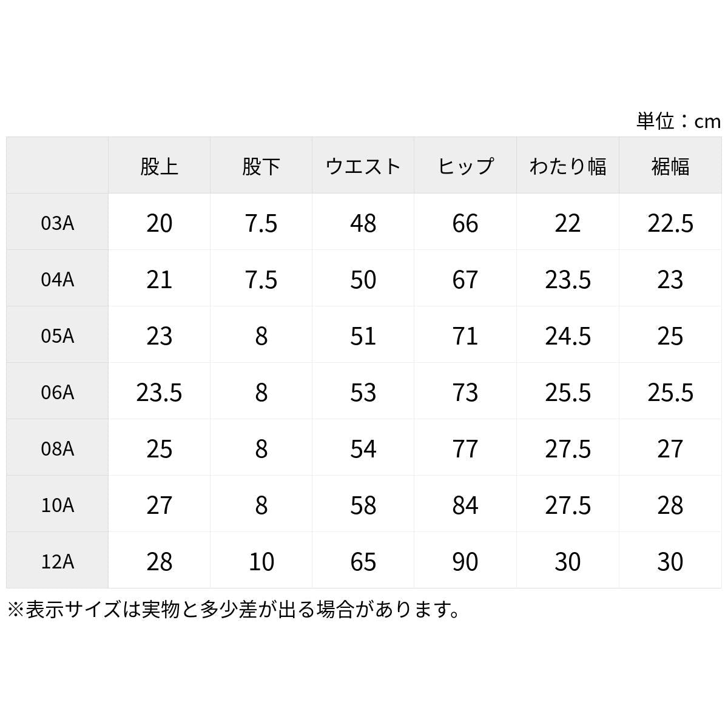Click the 股上 column header
The image size is (728, 728).
click(x=159, y=166)
